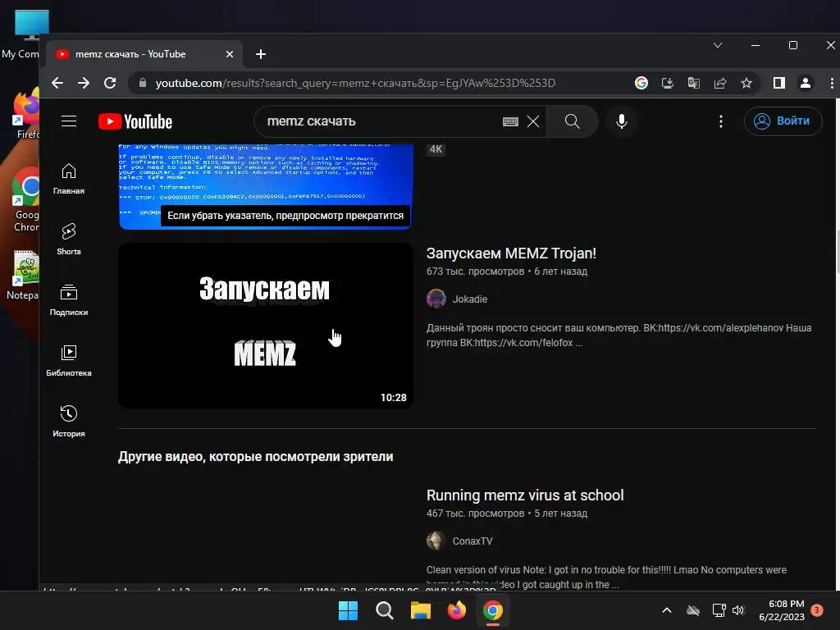Open Windows Start menu
Viewport: 840px width, 630px height.
348,610
